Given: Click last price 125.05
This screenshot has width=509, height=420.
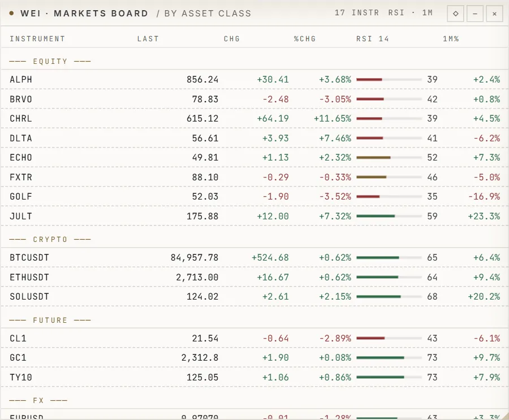Looking at the screenshot, I should click(x=202, y=377).
